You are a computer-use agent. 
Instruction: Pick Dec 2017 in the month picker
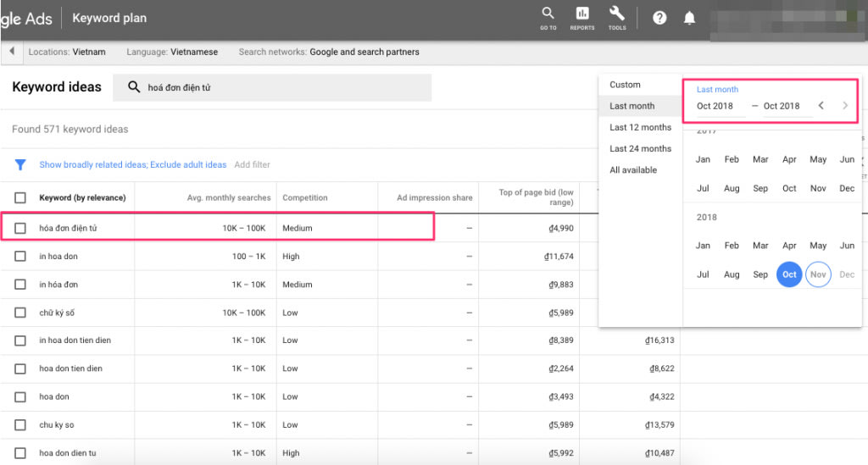tap(847, 189)
